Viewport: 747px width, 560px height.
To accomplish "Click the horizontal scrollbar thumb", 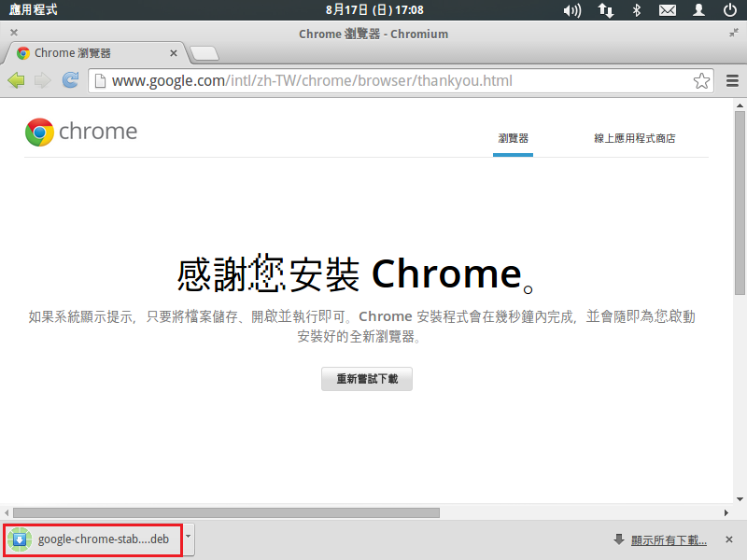I will point(226,512).
